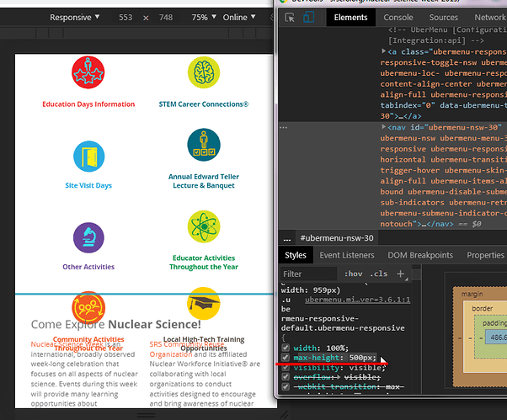Click the Community Activities people icon
The image size is (507, 420).
88,307
